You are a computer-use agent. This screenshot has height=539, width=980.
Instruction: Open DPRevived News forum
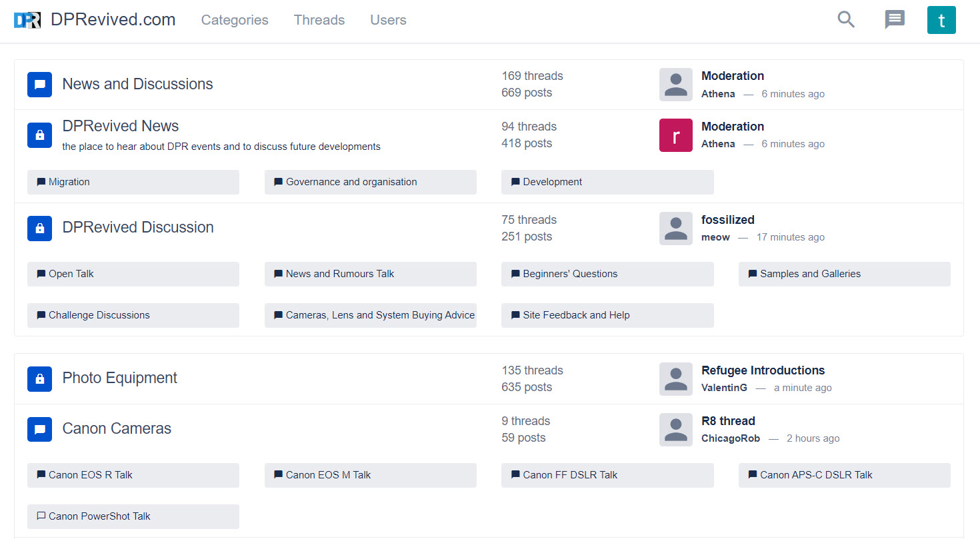pos(121,126)
